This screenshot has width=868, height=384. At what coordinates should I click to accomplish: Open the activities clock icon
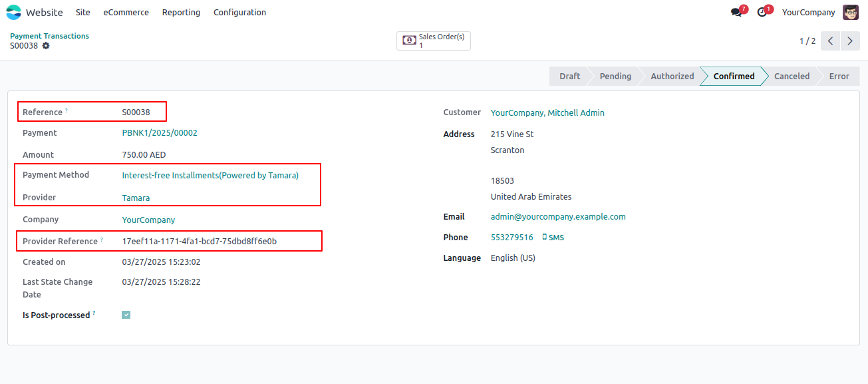762,12
